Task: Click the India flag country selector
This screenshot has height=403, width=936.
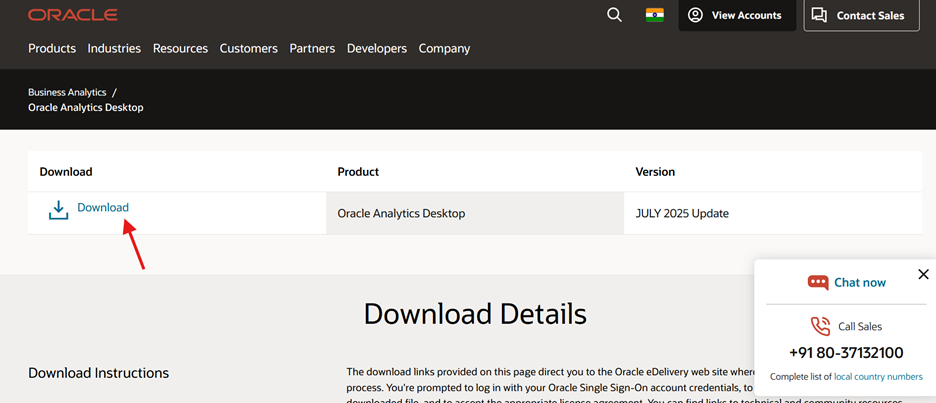Action: (655, 15)
